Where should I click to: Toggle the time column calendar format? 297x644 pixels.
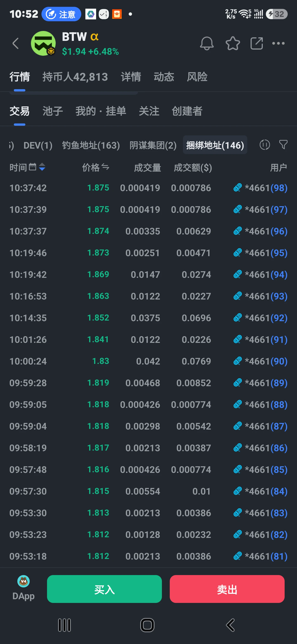[32, 167]
